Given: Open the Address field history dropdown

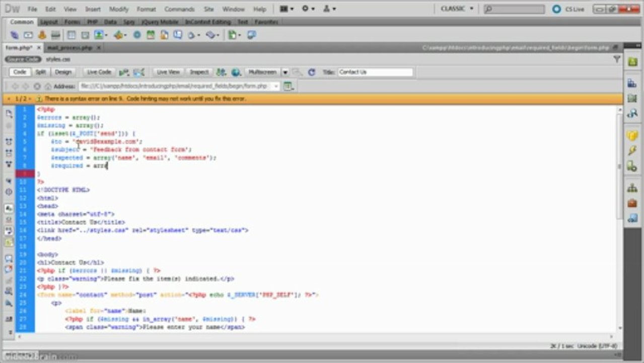Looking at the screenshot, I should coord(276,86).
